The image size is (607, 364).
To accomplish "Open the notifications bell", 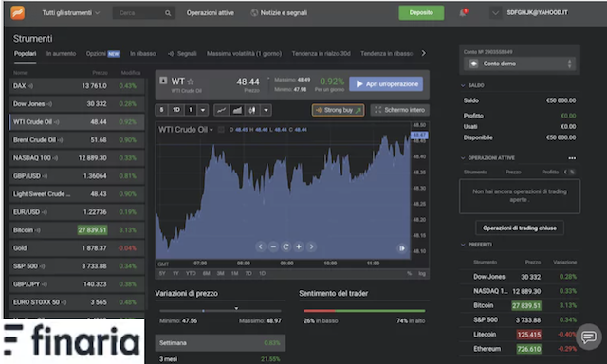I will [x=463, y=12].
